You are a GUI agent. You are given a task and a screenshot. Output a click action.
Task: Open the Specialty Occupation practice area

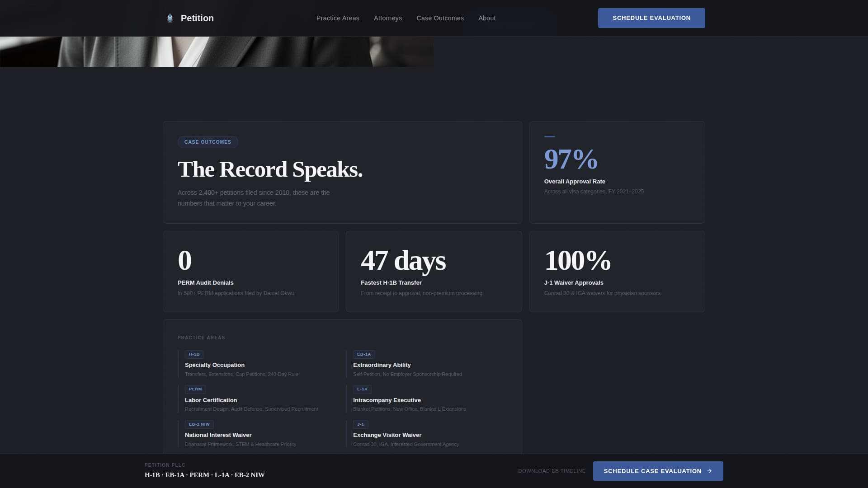click(x=214, y=365)
